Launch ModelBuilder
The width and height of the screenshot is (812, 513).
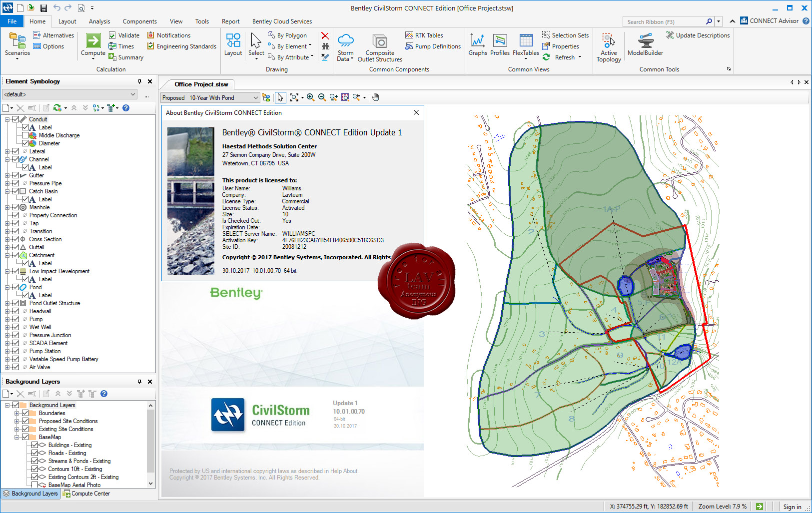(x=645, y=44)
